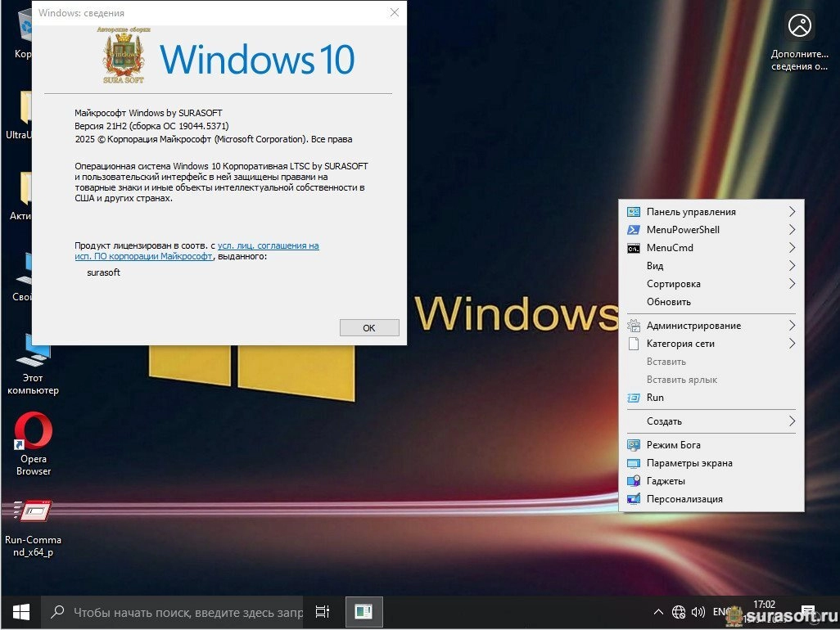This screenshot has height=630, width=840.
Task: Click the network globe tray icon
Action: click(679, 611)
